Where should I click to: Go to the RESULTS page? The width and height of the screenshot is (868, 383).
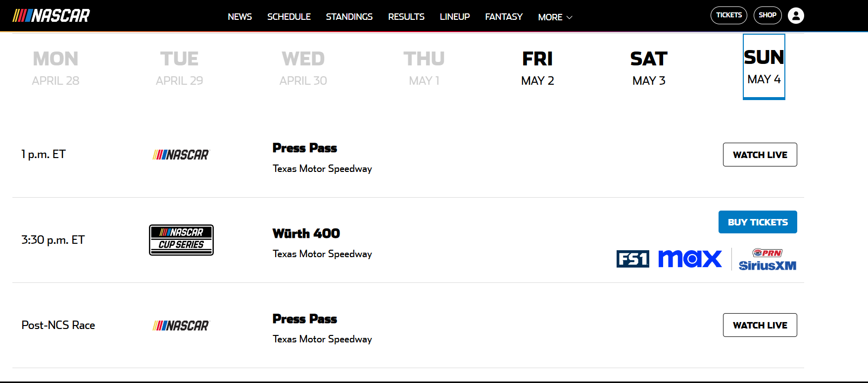coord(406,17)
